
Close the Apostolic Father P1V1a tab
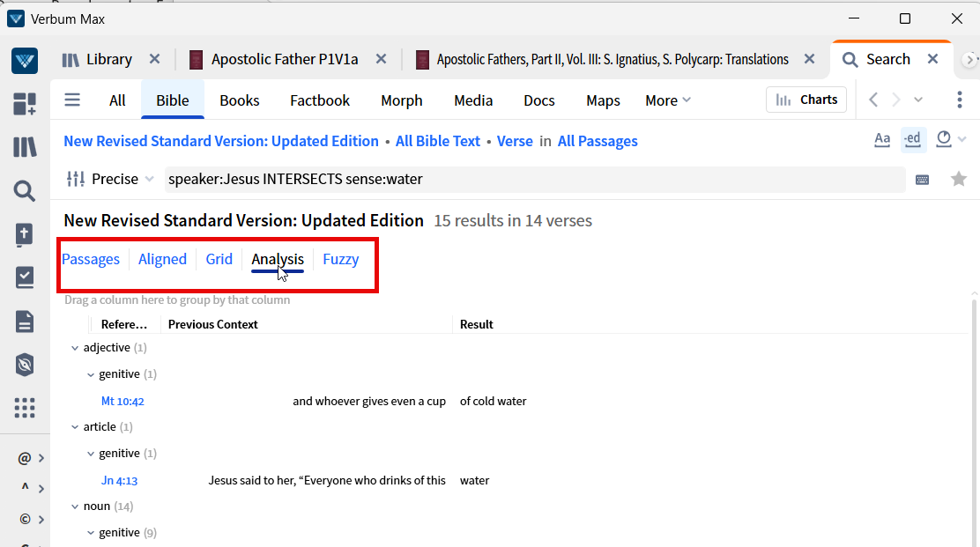point(381,59)
